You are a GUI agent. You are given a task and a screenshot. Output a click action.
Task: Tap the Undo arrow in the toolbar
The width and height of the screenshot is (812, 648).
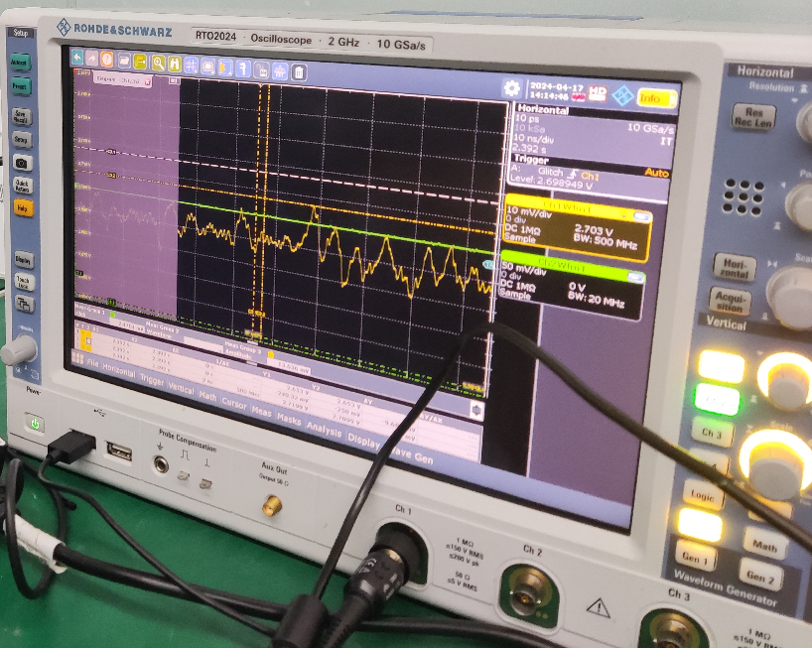[77, 57]
